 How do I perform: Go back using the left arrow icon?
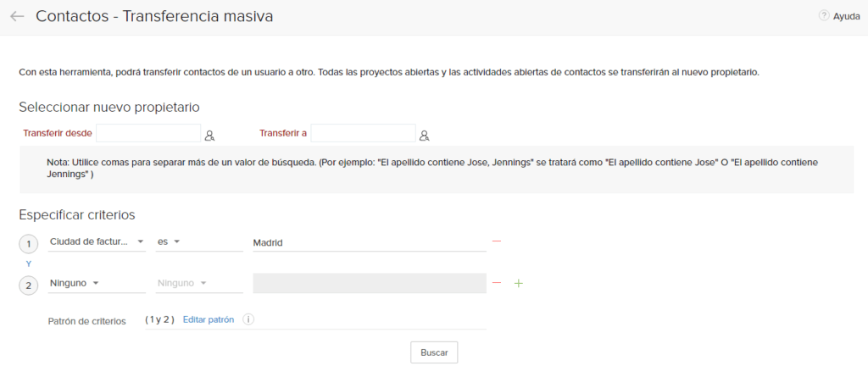click(17, 17)
